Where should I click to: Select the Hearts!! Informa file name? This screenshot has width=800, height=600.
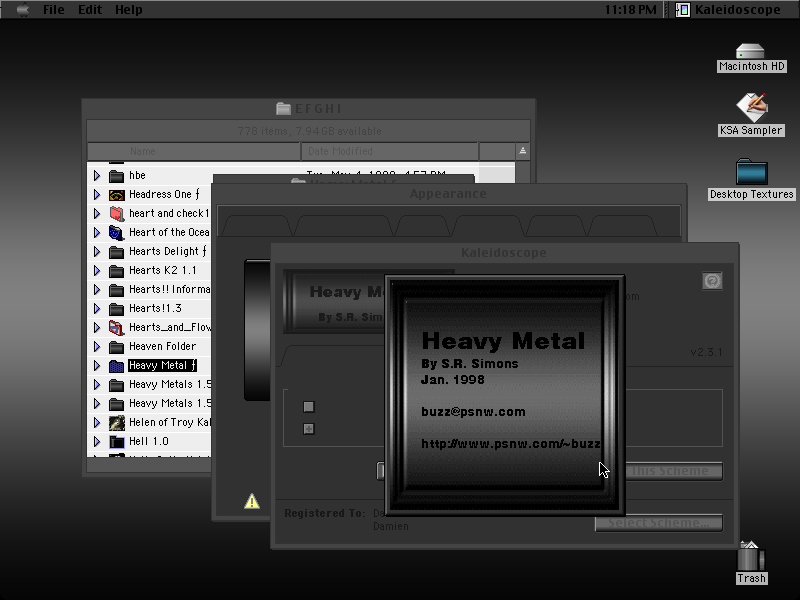tap(169, 289)
